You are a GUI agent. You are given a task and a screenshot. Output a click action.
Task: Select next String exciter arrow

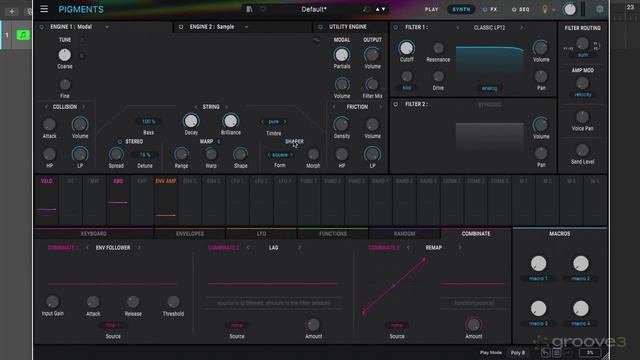pyautogui.click(x=227, y=107)
